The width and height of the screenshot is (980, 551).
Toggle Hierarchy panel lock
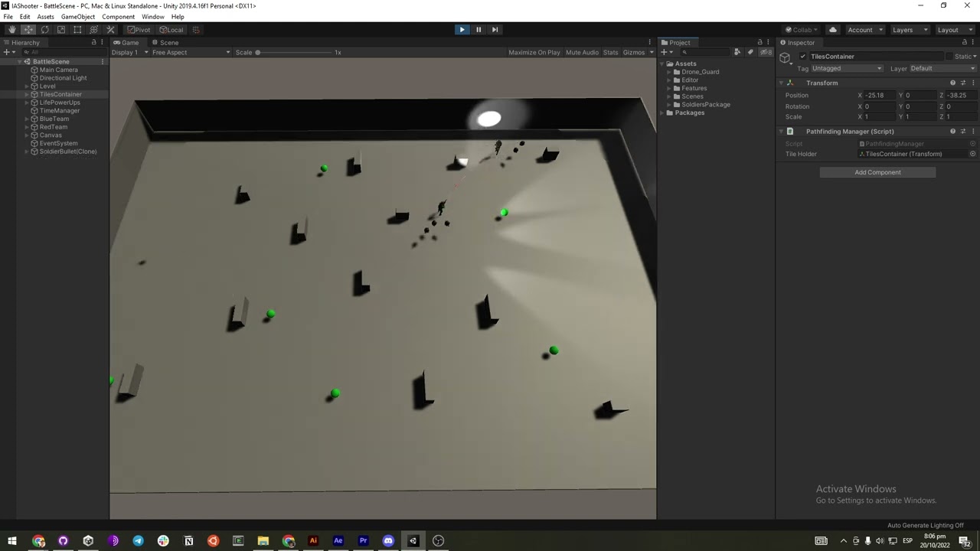click(94, 43)
